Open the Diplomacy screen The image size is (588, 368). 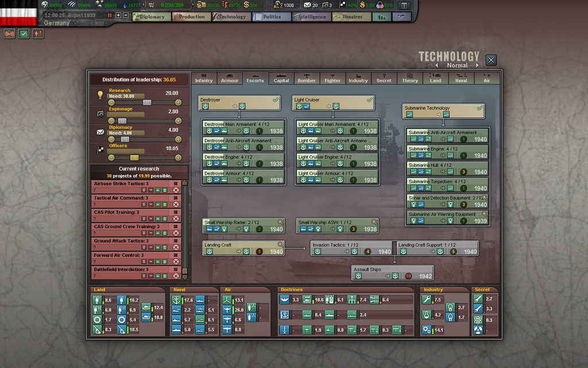pos(152,17)
